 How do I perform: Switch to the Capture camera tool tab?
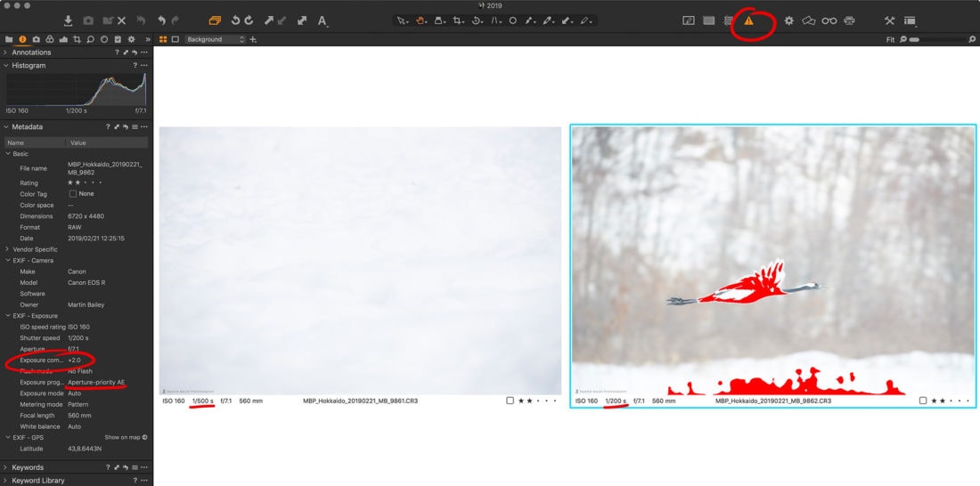(x=36, y=40)
